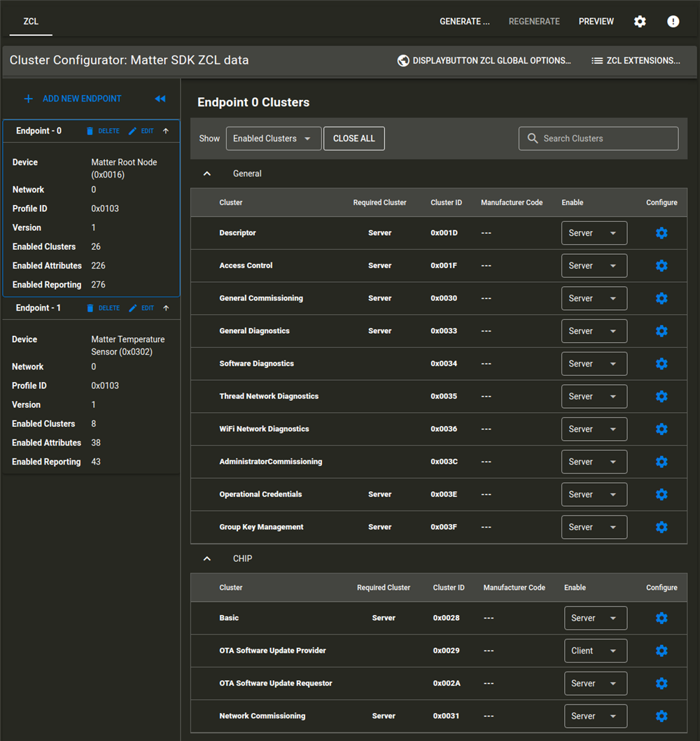Click the globe icon for ZCL global options
700x741 pixels.
(x=403, y=60)
